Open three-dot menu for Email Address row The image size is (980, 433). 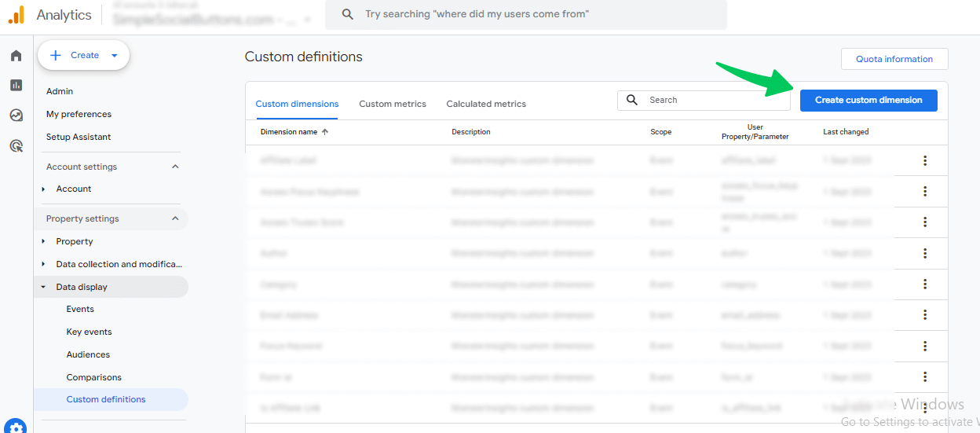pos(925,315)
